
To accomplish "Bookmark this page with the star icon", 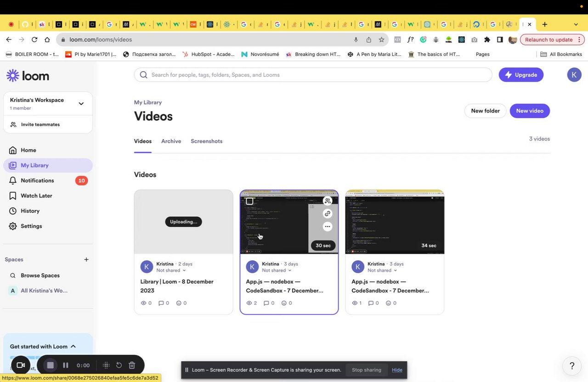I will (x=381, y=39).
